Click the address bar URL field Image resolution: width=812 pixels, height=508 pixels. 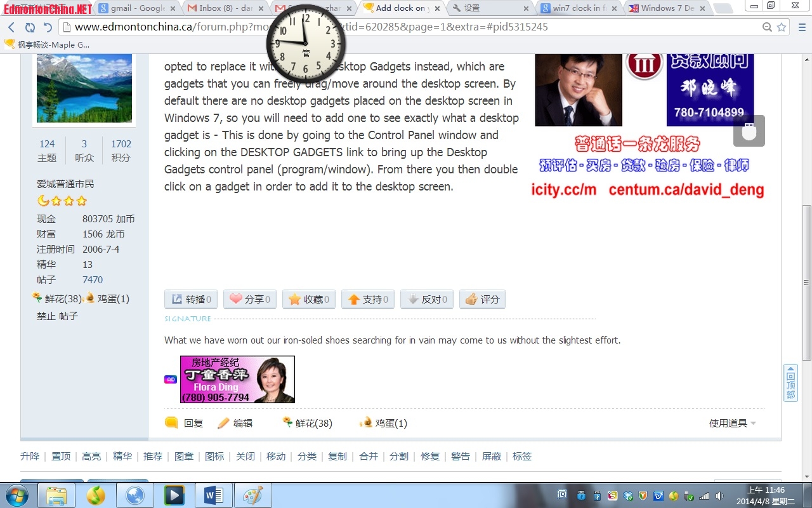coord(406,27)
